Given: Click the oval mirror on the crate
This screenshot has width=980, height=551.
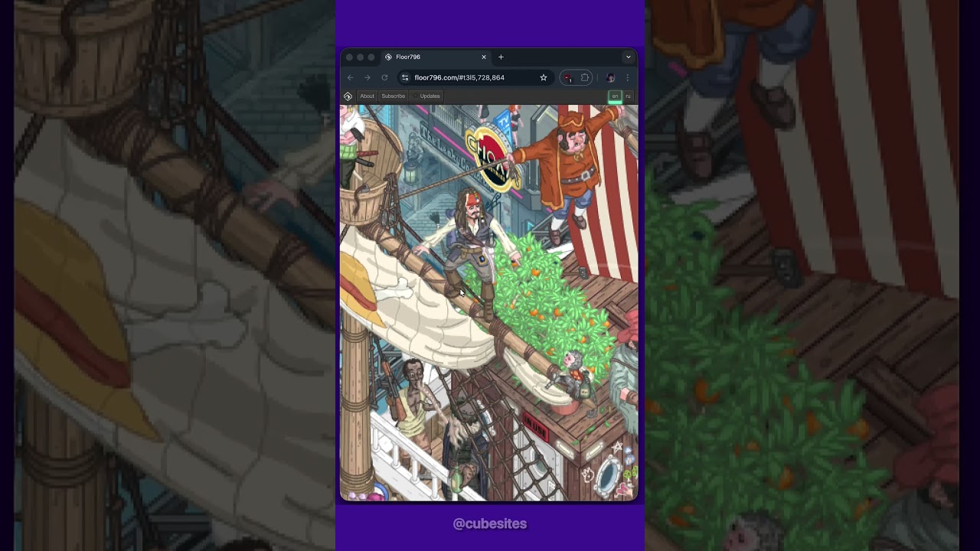Looking at the screenshot, I should (608, 476).
